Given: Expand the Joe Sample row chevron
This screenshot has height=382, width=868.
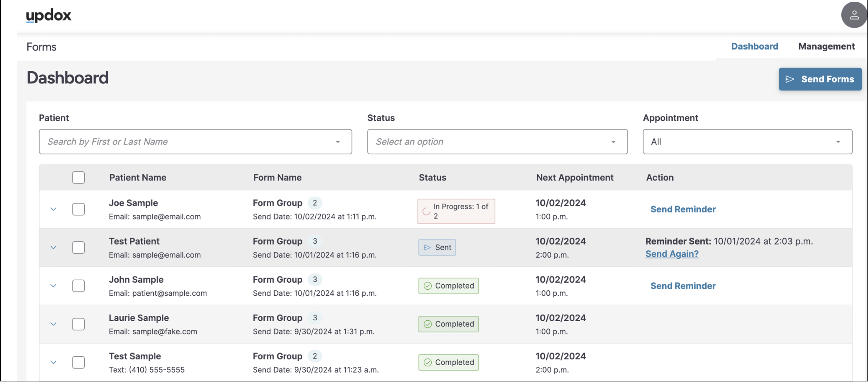Looking at the screenshot, I should tap(53, 209).
